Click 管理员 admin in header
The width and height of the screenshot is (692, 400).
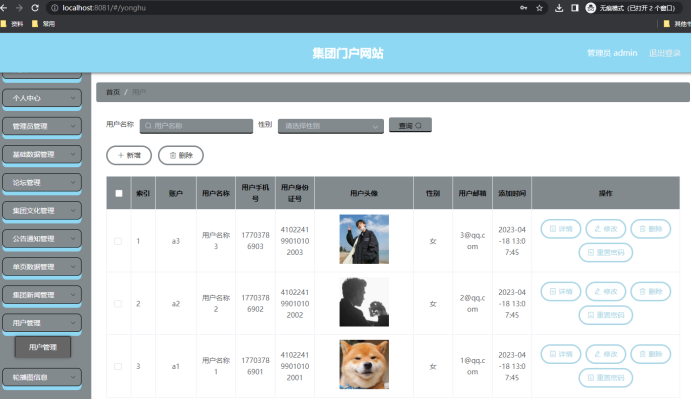point(612,53)
